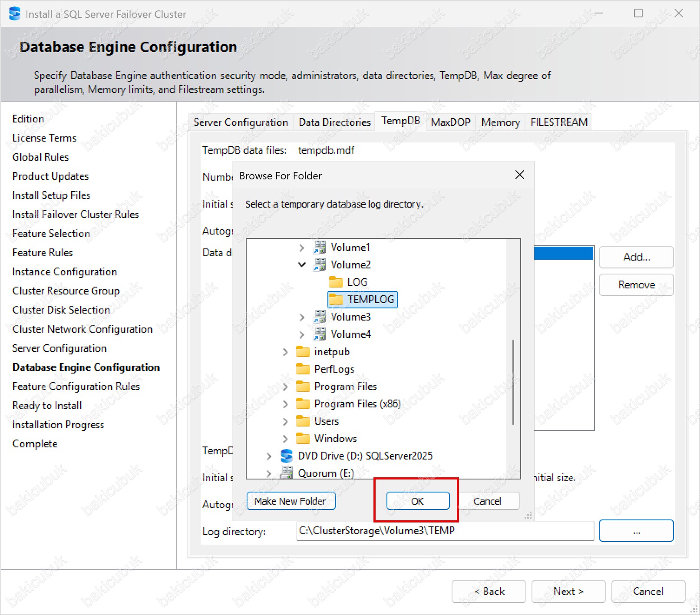Click the Log directory path field
Screen dimensions: 700x615
(445, 531)
